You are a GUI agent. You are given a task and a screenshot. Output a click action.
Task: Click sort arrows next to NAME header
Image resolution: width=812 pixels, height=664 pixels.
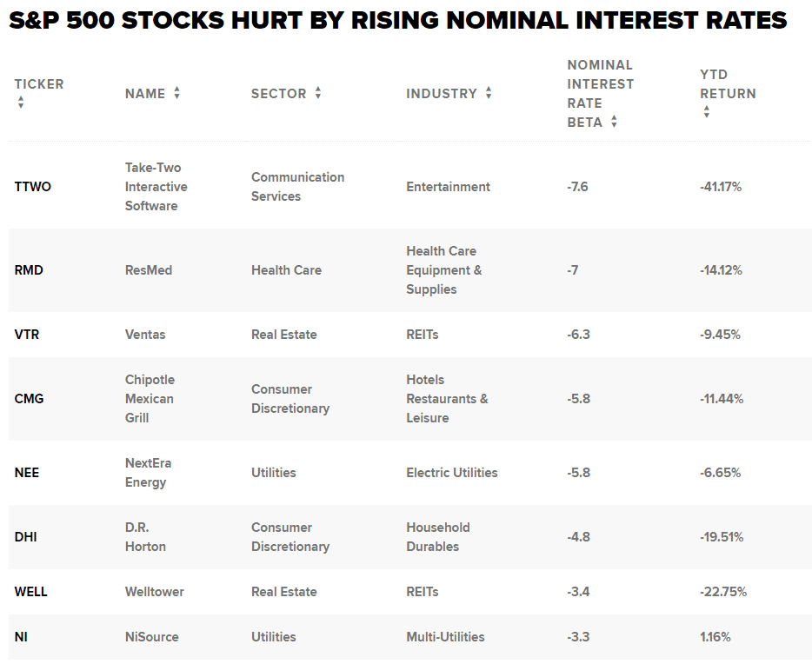tap(176, 93)
